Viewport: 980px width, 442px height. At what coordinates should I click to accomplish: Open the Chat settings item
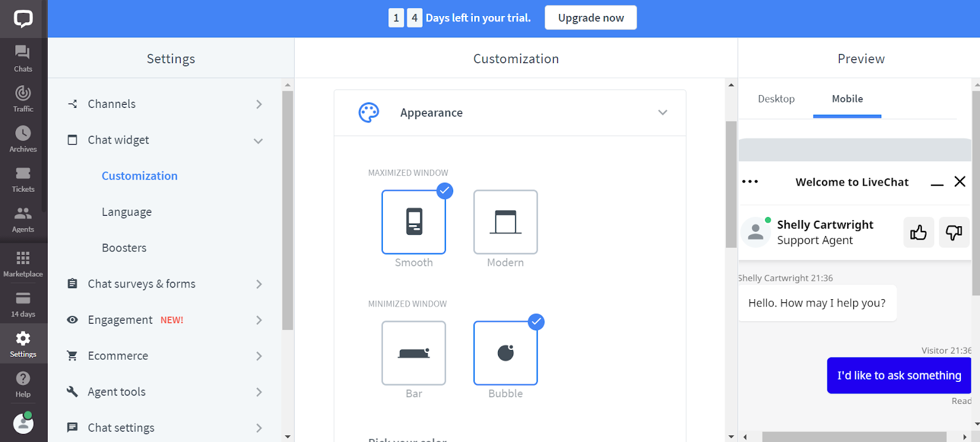coord(121,428)
